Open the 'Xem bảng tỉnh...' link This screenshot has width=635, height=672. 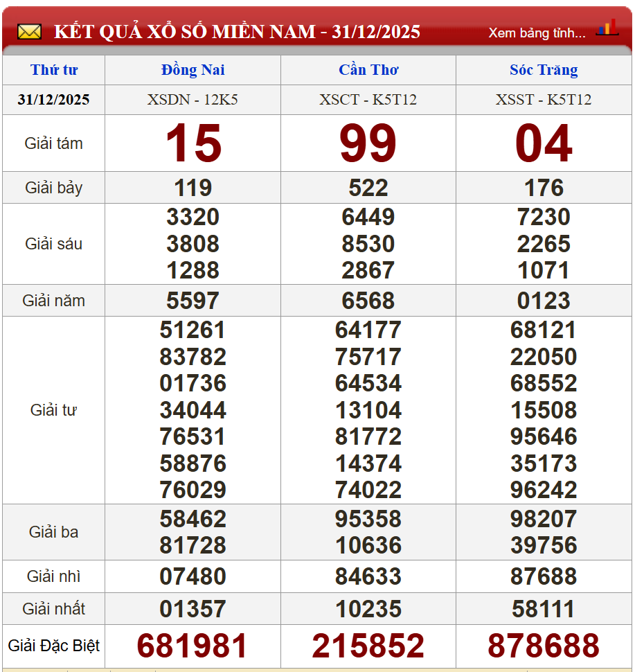click(x=537, y=33)
